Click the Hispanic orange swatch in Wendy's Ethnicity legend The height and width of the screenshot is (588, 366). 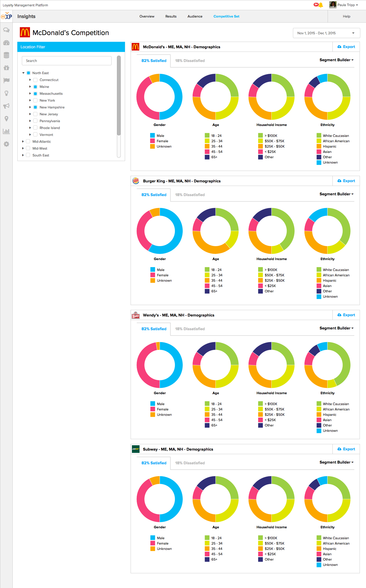pyautogui.click(x=319, y=415)
